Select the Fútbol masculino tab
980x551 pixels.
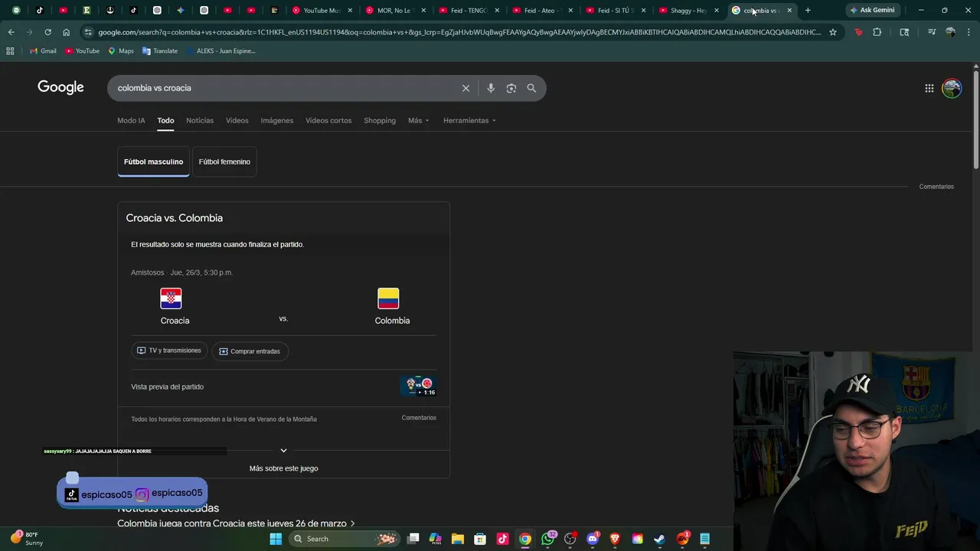tap(153, 161)
